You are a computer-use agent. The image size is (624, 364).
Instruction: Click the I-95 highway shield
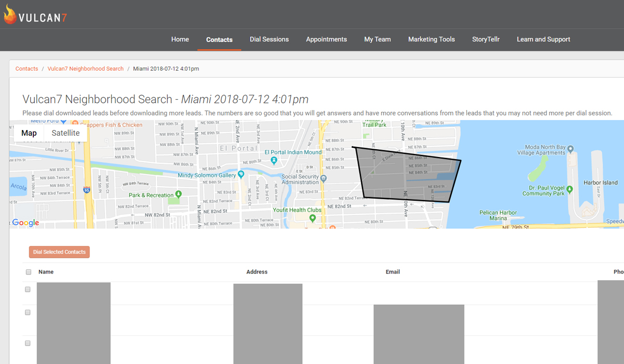coord(86,191)
